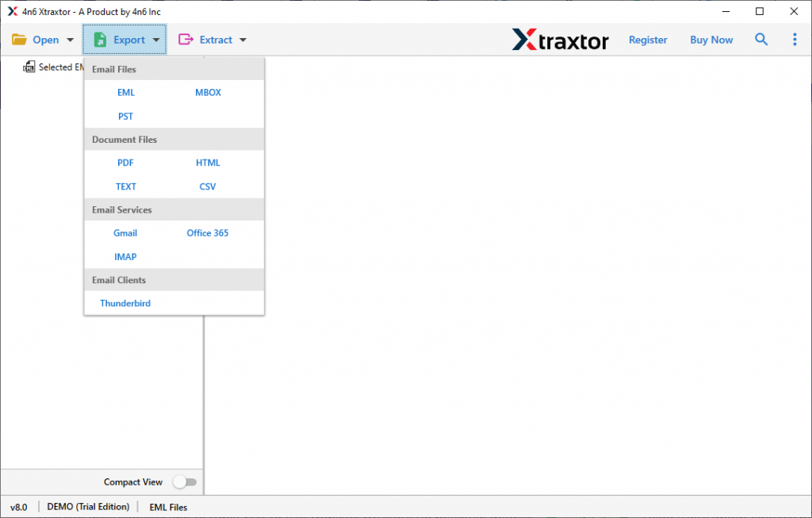Open the three-dot more options menu
812x518 pixels.
coord(795,40)
